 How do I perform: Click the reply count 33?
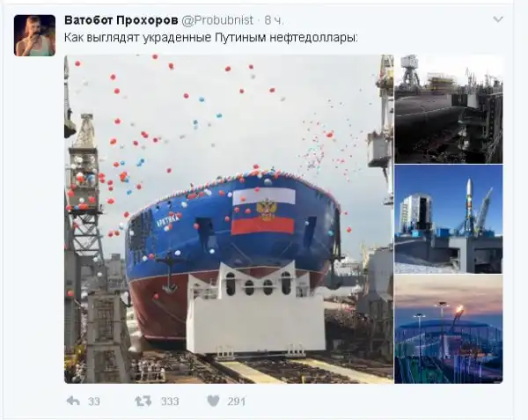point(94,402)
